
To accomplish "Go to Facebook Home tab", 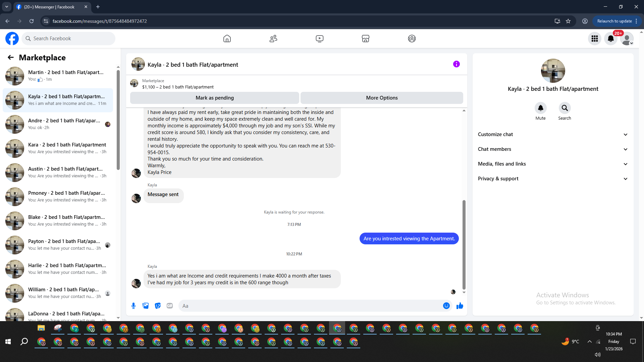I will pos(227,39).
